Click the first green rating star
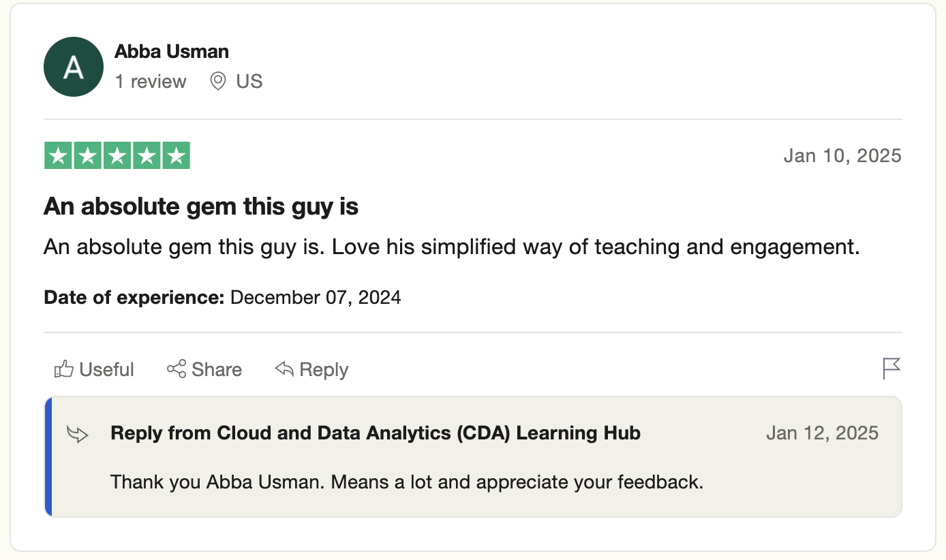 59,155
